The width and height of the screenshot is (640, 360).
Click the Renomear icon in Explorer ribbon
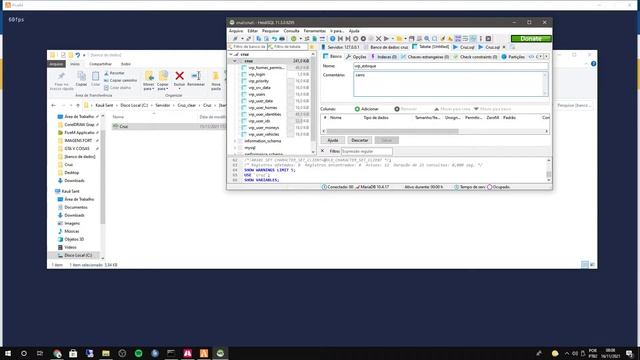click(196, 76)
